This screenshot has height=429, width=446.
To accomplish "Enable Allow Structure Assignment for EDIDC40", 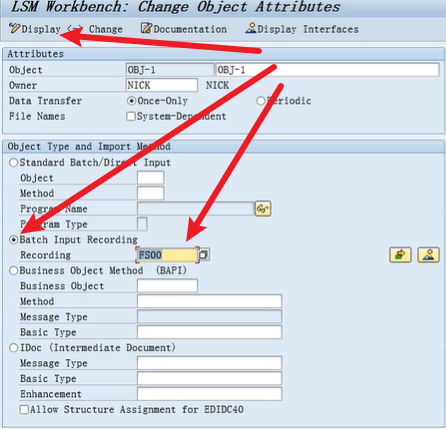I will (24, 409).
